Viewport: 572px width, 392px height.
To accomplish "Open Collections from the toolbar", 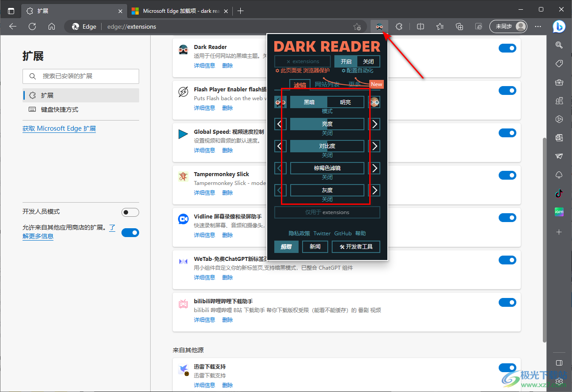I will [x=459, y=26].
